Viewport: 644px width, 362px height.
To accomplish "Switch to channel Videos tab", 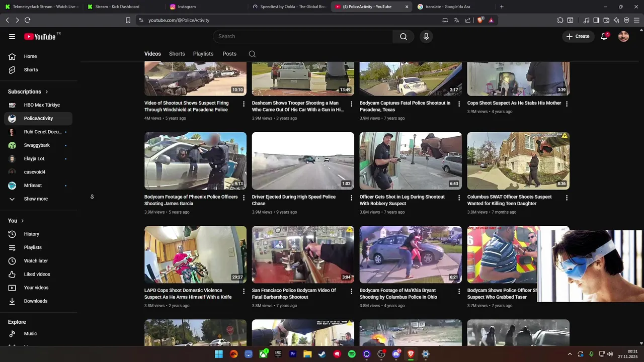I will 152,54.
